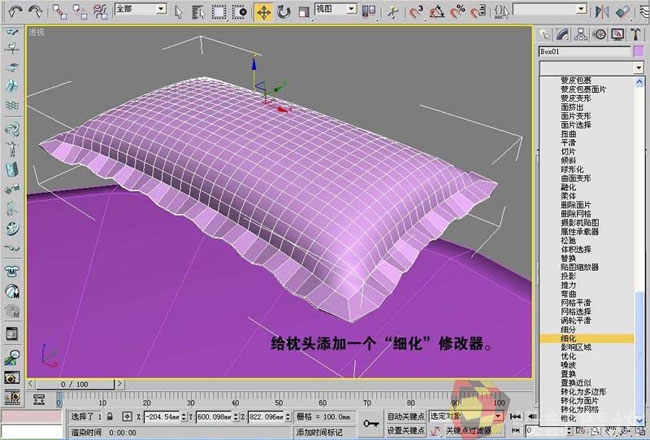Click Use Pivot Point Center icon
650x440 pixels.
pyautogui.click(x=369, y=12)
